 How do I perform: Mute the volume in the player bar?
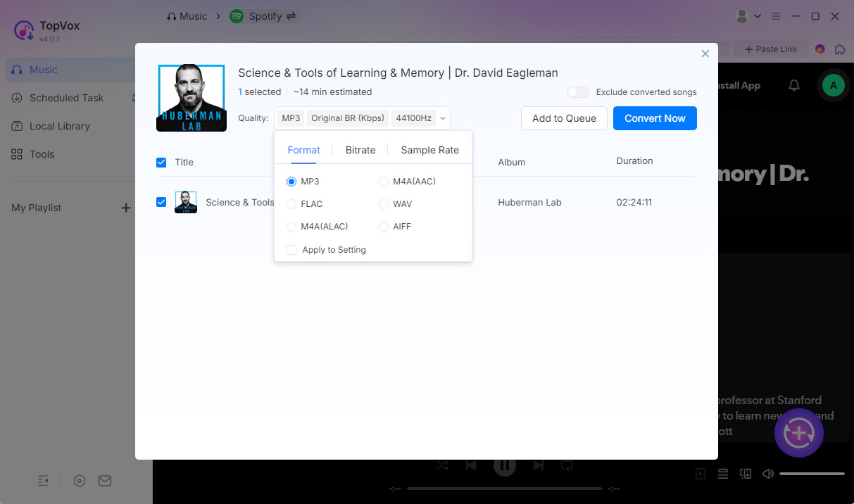pos(767,474)
